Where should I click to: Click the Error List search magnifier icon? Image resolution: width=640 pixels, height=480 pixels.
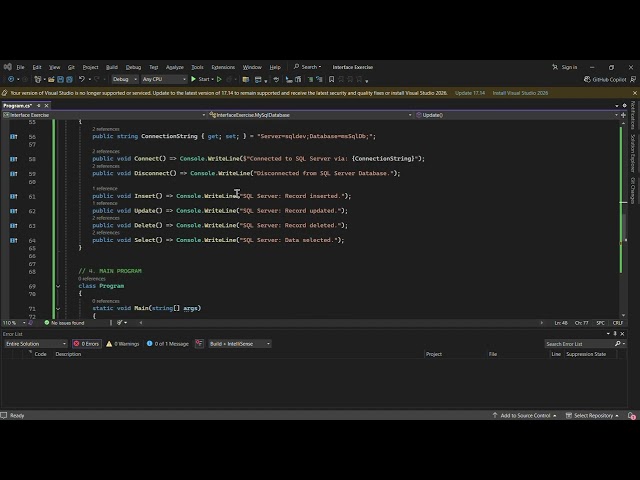tap(618, 344)
